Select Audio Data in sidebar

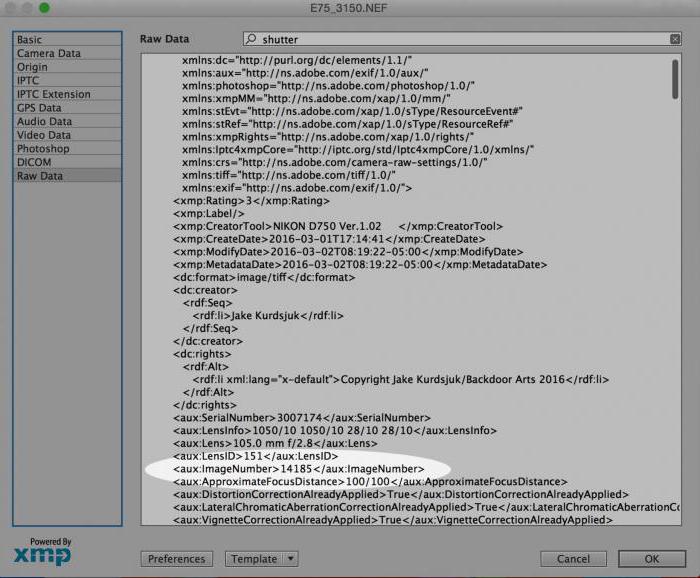click(x=67, y=121)
